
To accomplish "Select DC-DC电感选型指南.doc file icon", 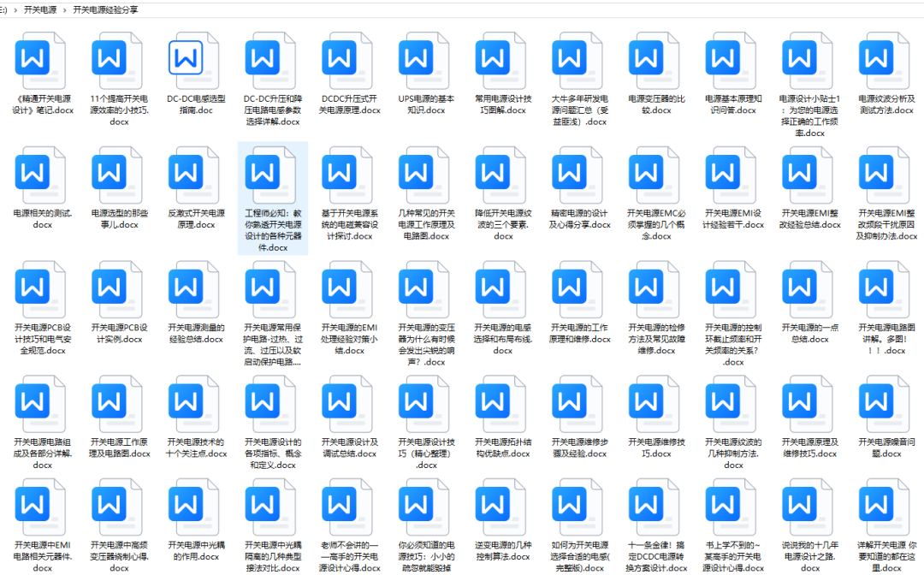I will [193, 61].
